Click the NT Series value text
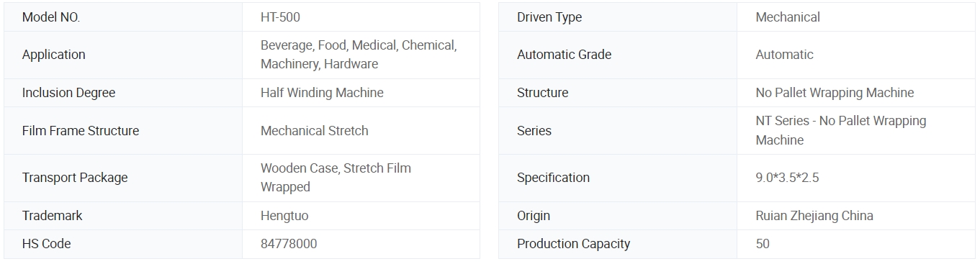The height and width of the screenshot is (264, 980). pos(841,130)
